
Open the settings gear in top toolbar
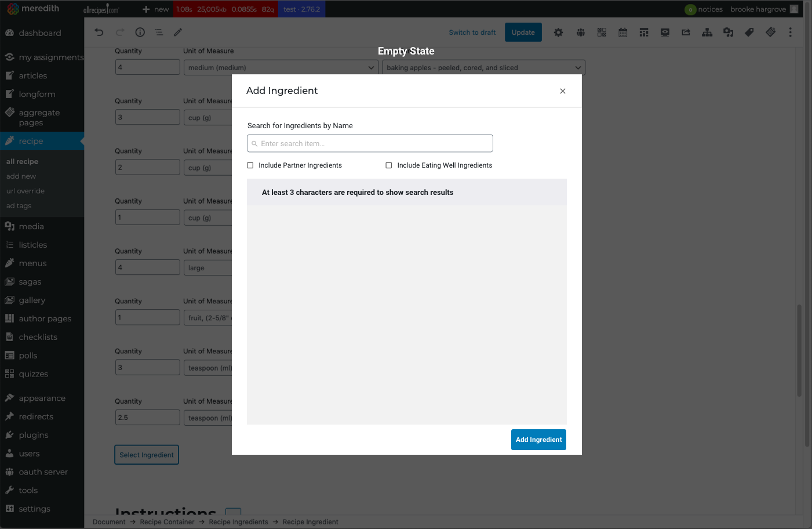tap(558, 32)
